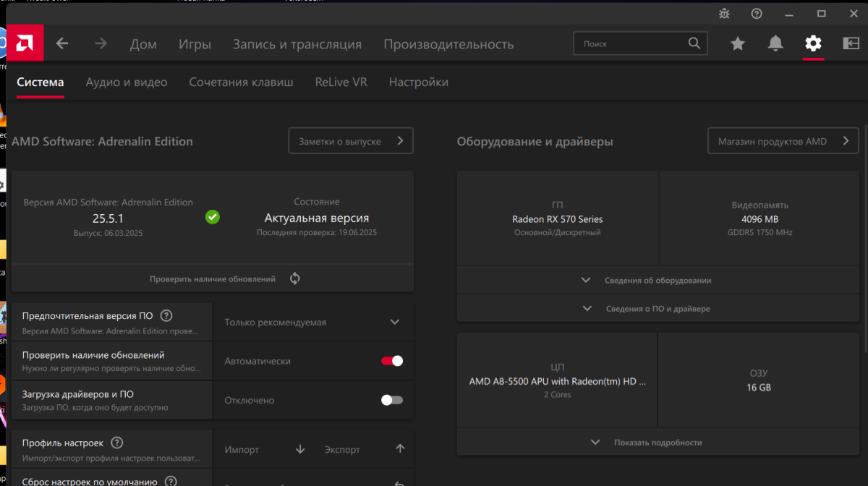Screen dimensions: 868x486
Task: Open favorites with the star icon
Action: [737, 44]
